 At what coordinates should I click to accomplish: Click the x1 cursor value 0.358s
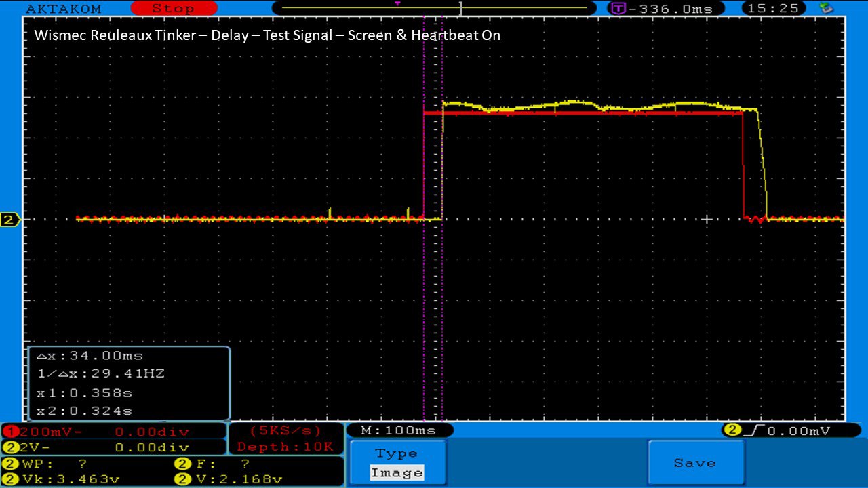pyautogui.click(x=84, y=392)
